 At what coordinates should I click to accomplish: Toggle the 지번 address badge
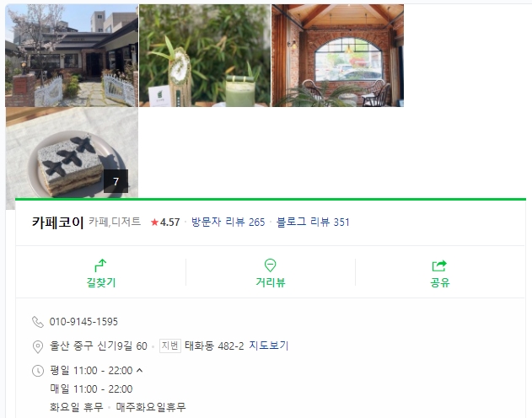pyautogui.click(x=170, y=346)
